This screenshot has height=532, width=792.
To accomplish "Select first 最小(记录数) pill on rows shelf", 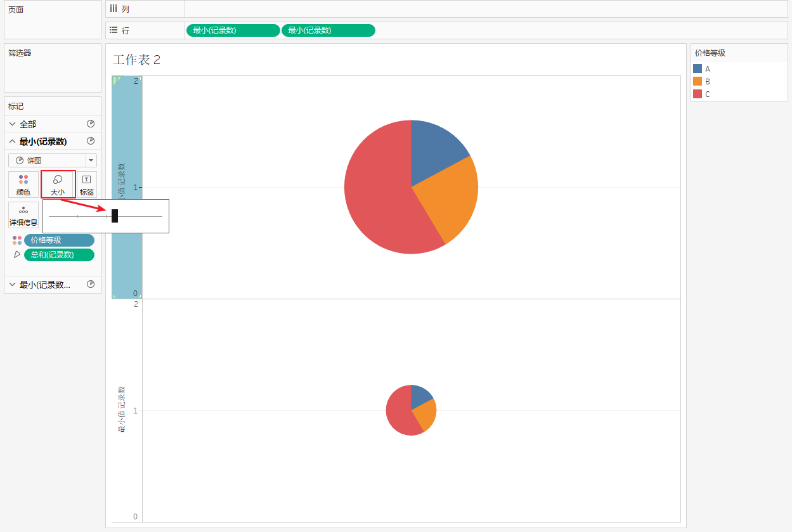I will 233,30.
